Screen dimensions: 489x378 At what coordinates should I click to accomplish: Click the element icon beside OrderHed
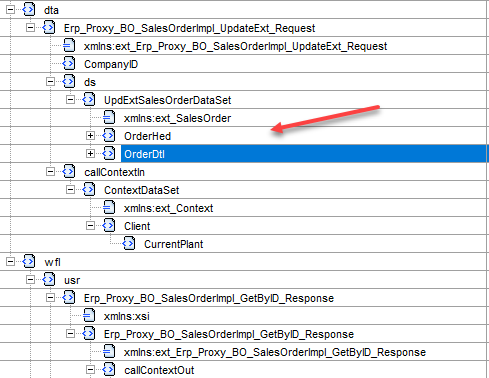click(x=109, y=136)
